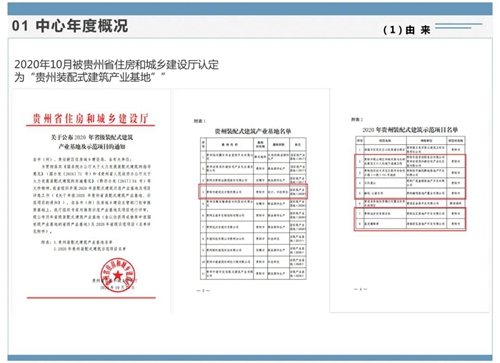Click the header row of the middle table
The width and height of the screenshot is (500, 363).
[253, 144]
